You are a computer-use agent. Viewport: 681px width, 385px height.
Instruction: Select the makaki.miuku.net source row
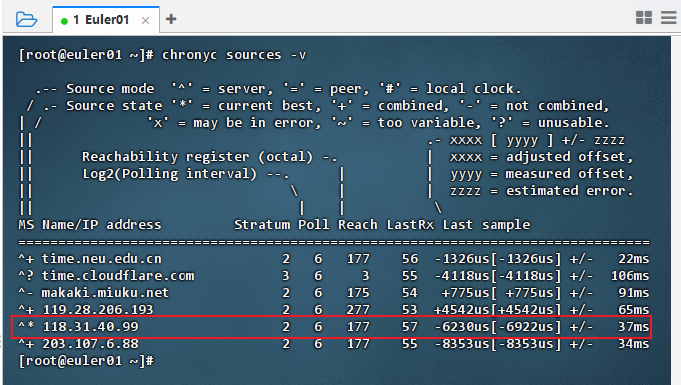pos(334,292)
